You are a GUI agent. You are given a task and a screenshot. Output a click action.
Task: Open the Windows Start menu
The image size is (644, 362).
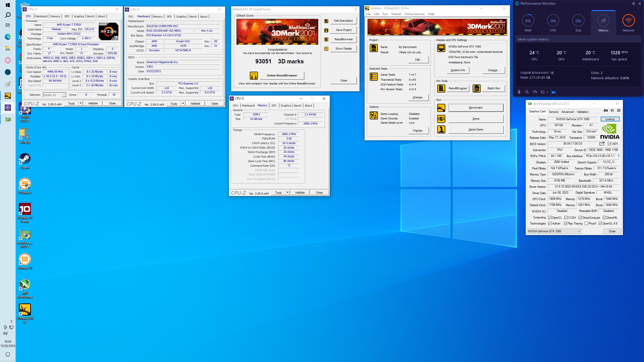8,5
